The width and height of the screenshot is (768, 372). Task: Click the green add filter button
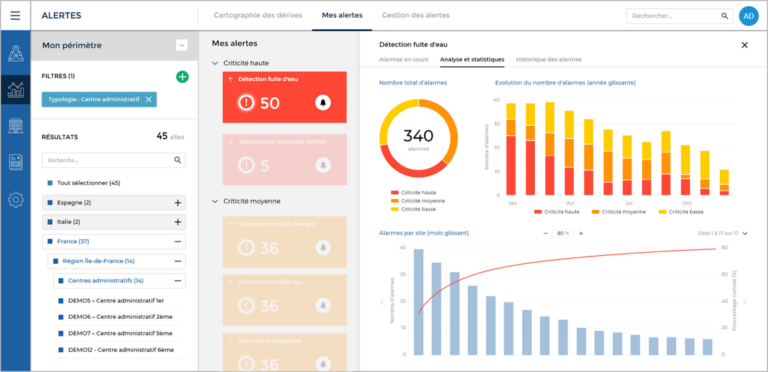coord(182,76)
